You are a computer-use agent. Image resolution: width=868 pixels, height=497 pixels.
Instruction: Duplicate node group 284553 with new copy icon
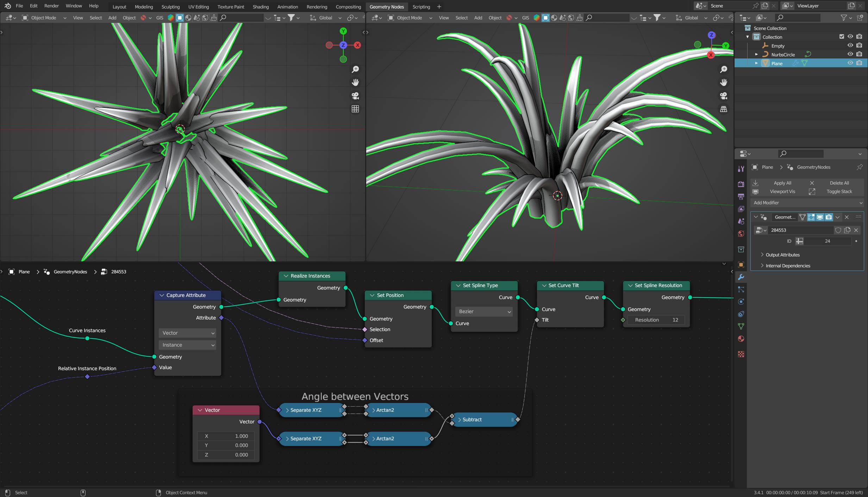[847, 230]
